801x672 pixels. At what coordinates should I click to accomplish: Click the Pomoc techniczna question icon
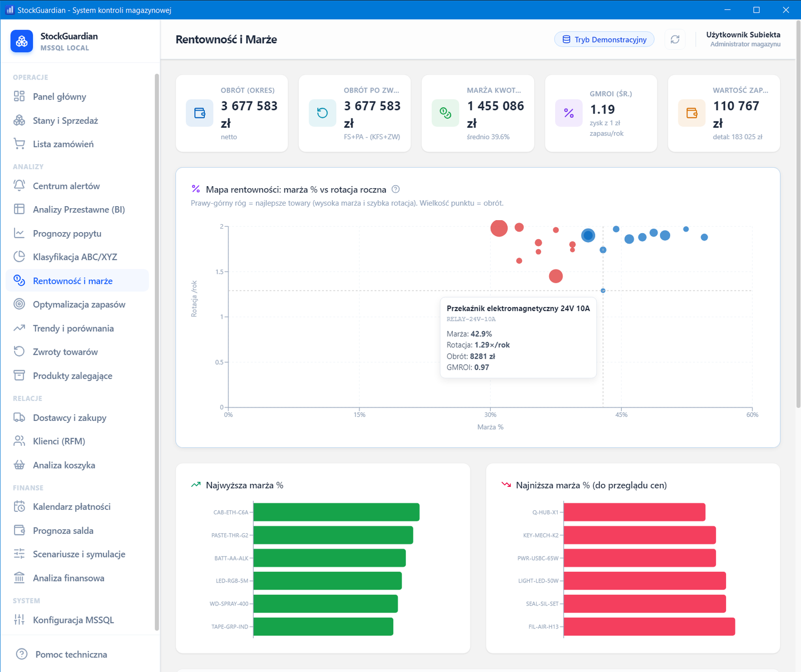click(22, 654)
